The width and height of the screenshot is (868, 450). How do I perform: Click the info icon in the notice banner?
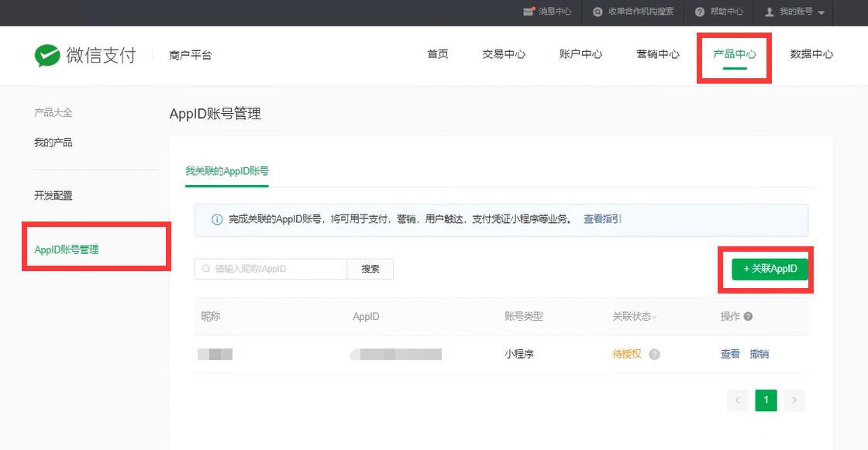[218, 220]
